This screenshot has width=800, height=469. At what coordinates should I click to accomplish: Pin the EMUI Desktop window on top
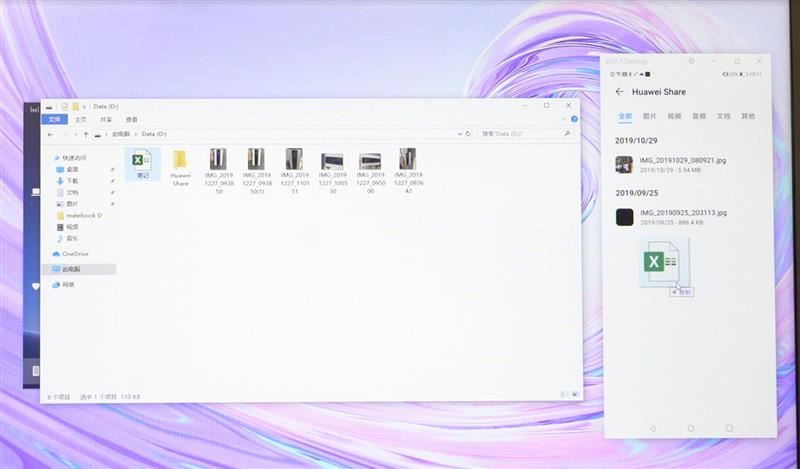coord(692,61)
